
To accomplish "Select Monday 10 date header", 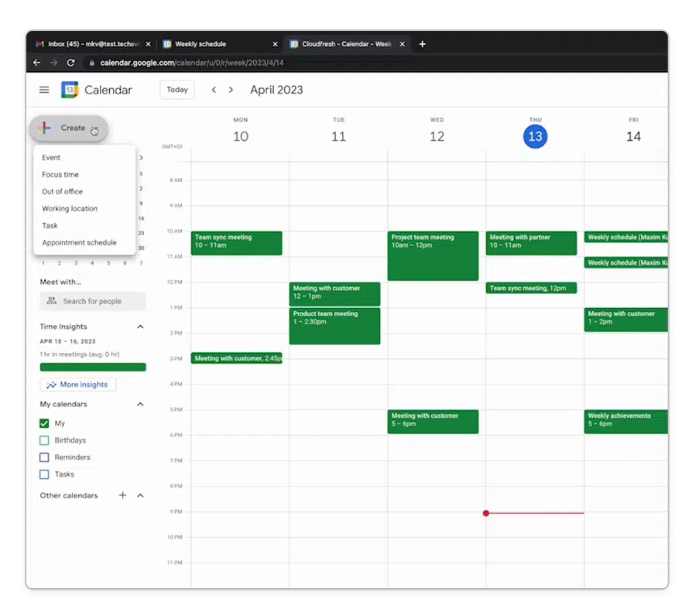I will [x=241, y=137].
